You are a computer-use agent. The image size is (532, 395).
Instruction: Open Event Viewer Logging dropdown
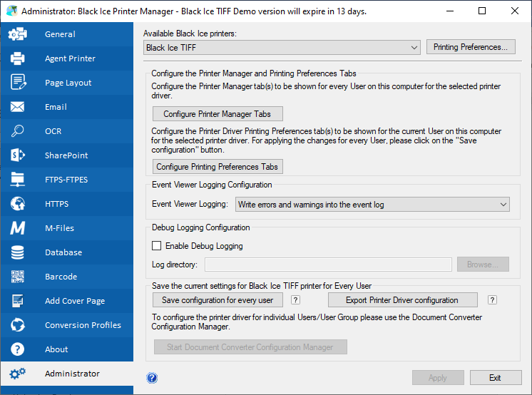(372, 205)
